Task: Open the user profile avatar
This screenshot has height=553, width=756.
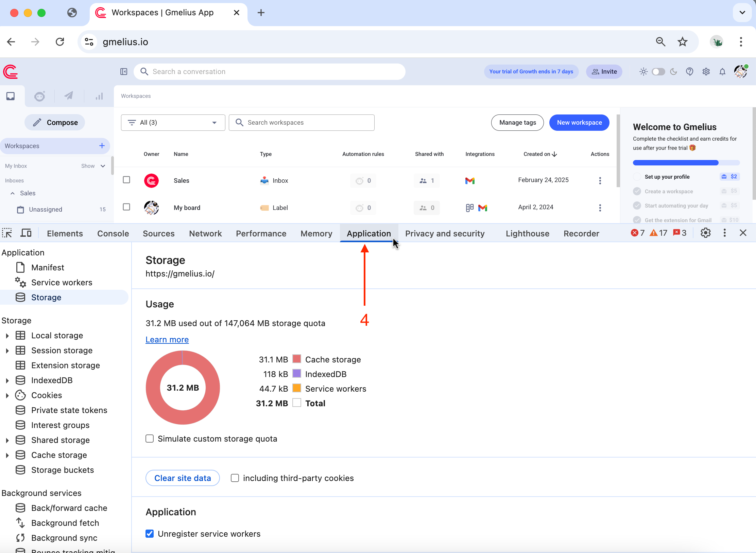Action: click(741, 72)
